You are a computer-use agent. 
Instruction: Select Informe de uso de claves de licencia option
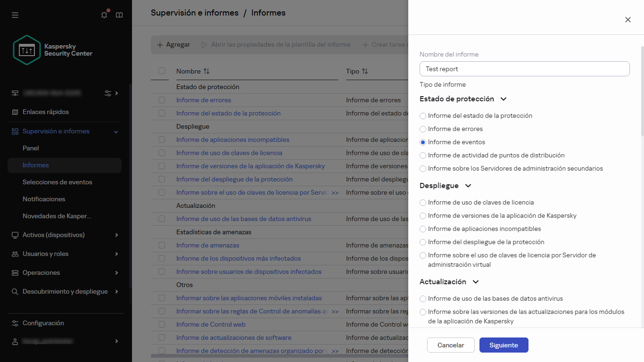click(423, 203)
